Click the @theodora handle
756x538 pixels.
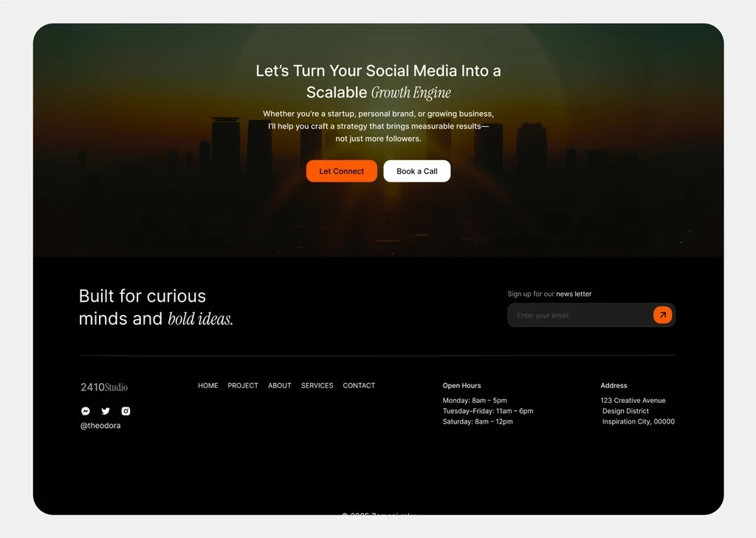(100, 426)
